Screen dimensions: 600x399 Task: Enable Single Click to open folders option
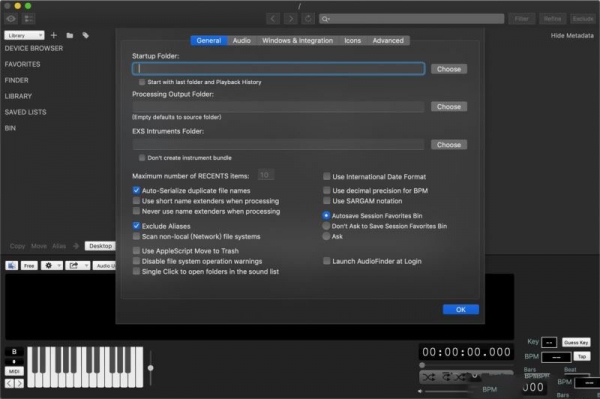pos(136,271)
